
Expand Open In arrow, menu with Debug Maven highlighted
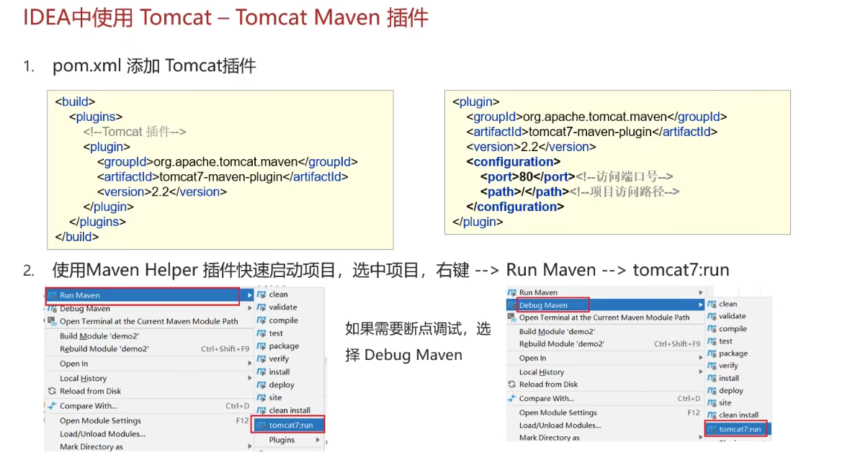point(701,358)
